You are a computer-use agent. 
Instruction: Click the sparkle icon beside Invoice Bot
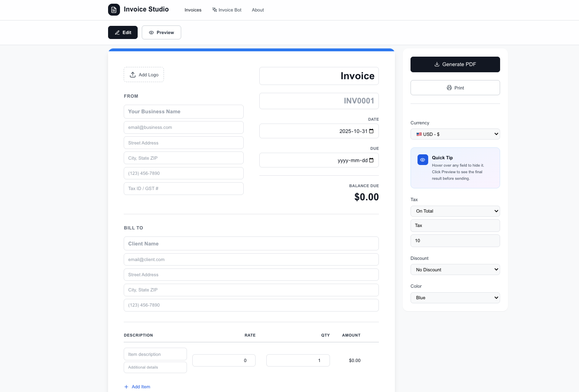coord(214,9)
